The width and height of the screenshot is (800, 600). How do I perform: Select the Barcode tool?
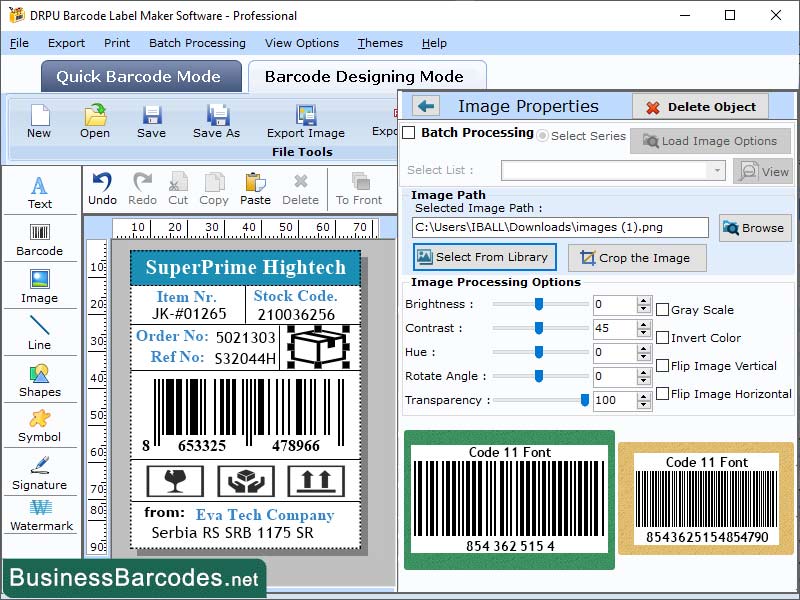pyautogui.click(x=40, y=240)
